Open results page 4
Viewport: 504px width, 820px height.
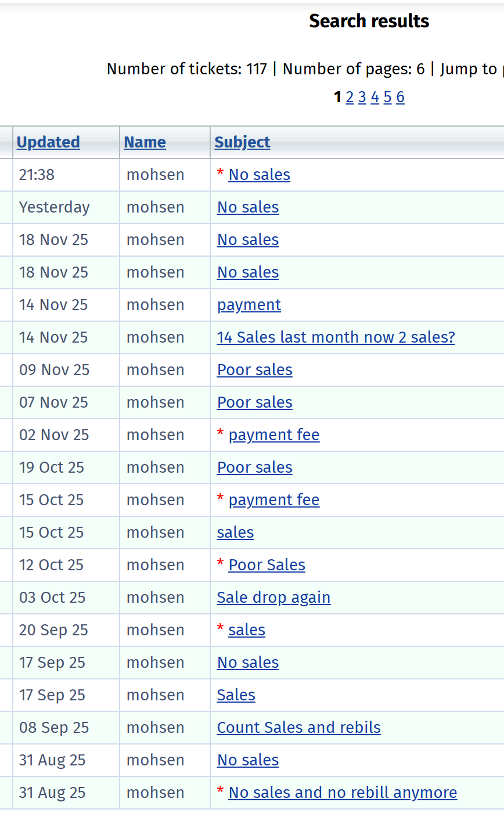point(375,97)
